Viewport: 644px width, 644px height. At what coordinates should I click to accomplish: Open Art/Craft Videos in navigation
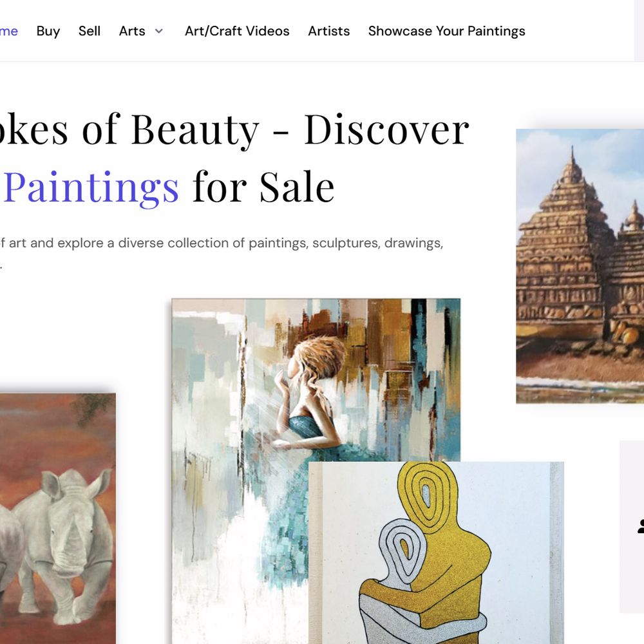coord(237,31)
